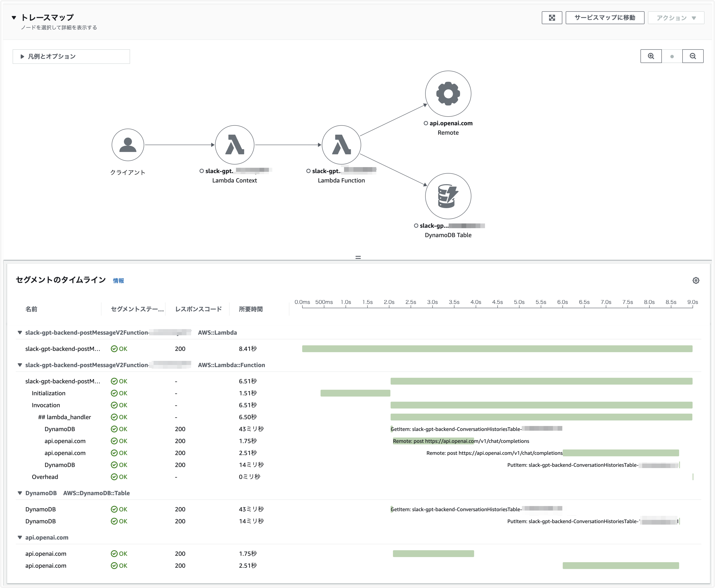Click the 1.75秒 bar in api.openai.com group
This screenshot has width=715, height=588.
[433, 554]
